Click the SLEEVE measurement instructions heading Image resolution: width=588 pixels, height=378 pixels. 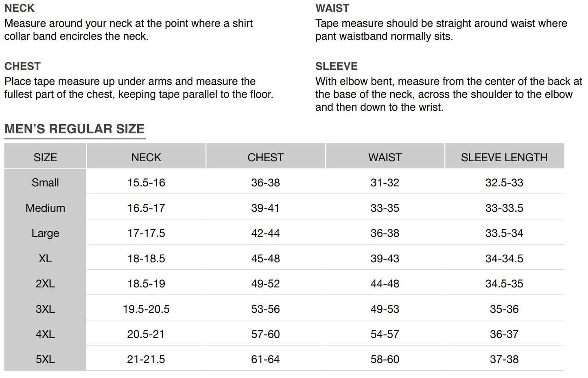coord(336,66)
